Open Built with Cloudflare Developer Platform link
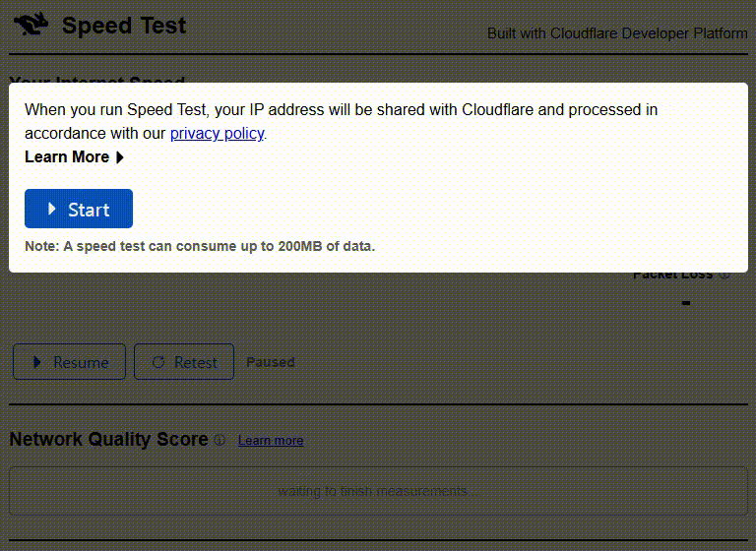Viewport: 756px width, 551px height. tap(617, 33)
